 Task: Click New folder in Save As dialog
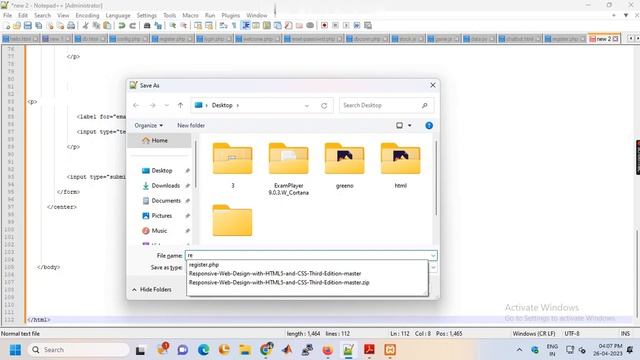pos(191,125)
